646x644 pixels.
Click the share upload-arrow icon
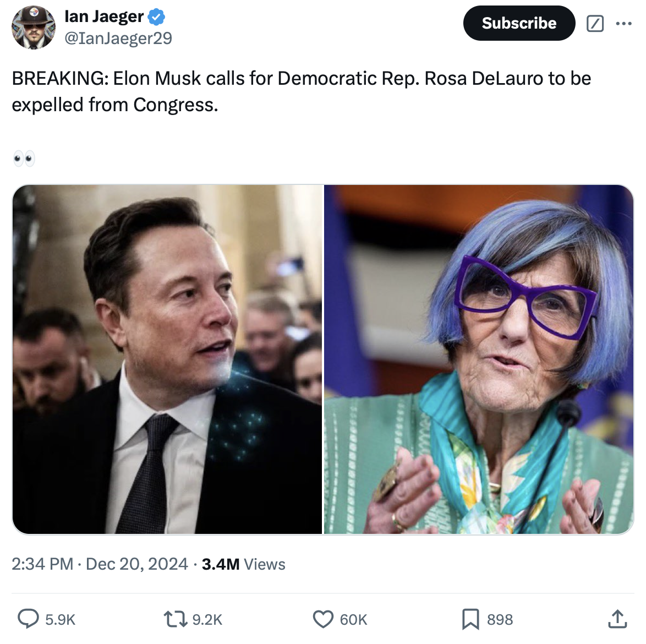[x=617, y=619]
